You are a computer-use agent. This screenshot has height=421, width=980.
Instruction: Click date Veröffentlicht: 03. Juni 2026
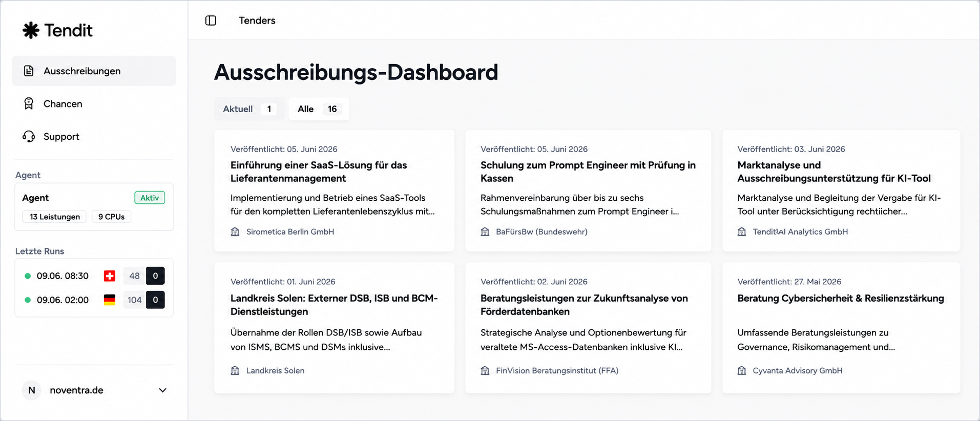coord(791,149)
